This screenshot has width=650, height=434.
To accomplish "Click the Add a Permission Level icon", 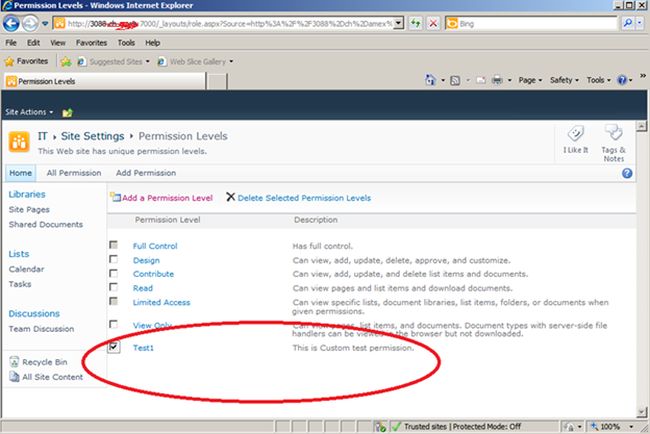I will click(x=115, y=197).
